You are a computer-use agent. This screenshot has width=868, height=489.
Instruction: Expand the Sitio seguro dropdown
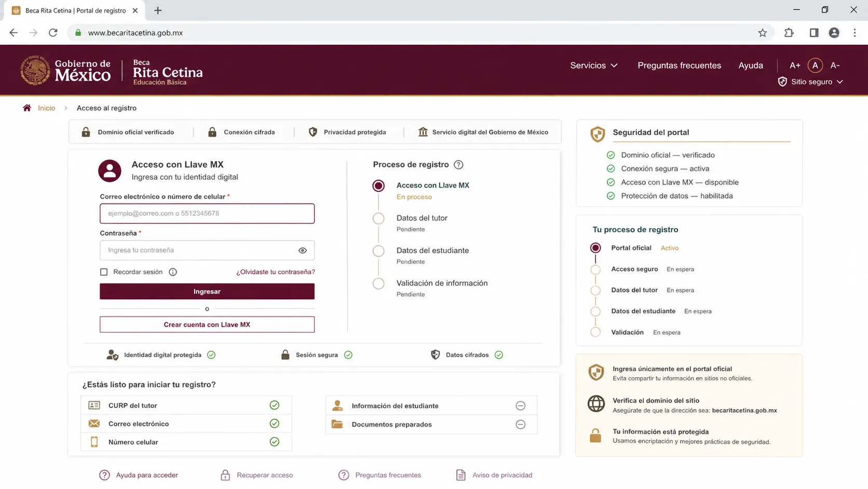pos(810,82)
